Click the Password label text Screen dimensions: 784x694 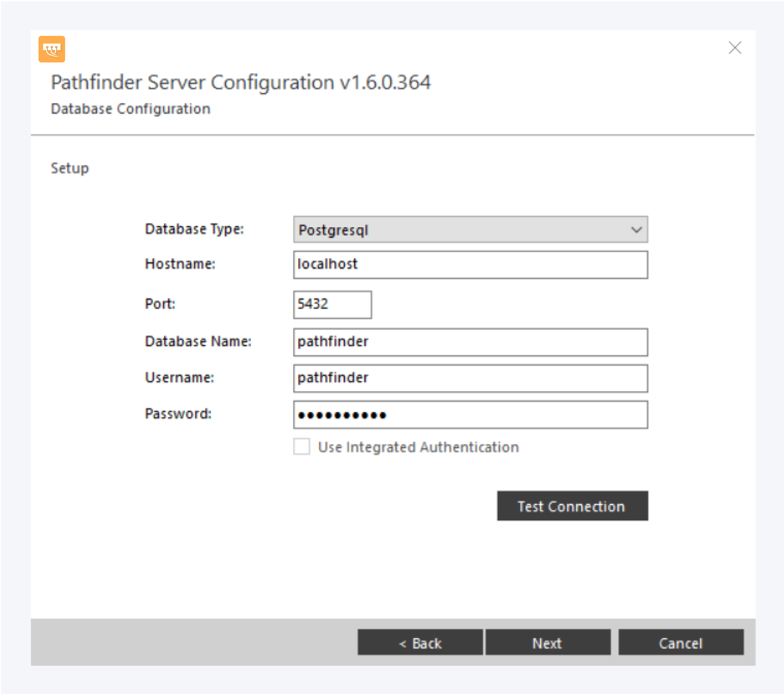coord(178,414)
